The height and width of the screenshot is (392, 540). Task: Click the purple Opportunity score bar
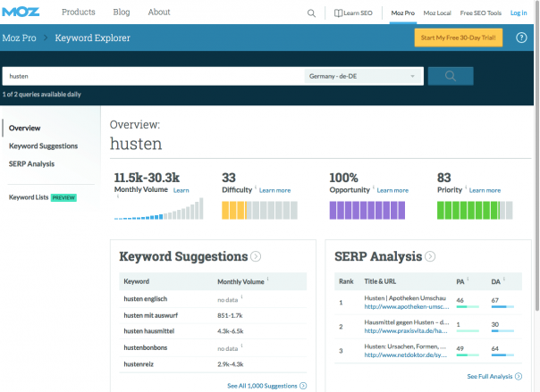click(x=367, y=210)
